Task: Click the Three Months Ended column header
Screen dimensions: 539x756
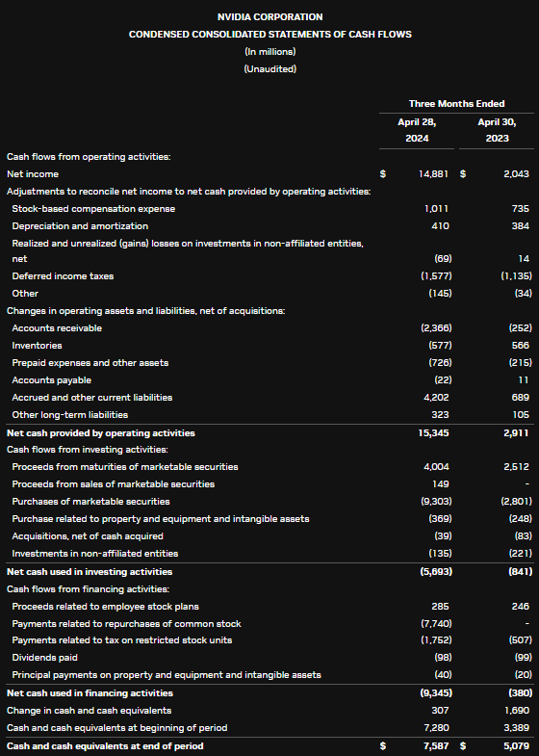Action: (x=456, y=104)
